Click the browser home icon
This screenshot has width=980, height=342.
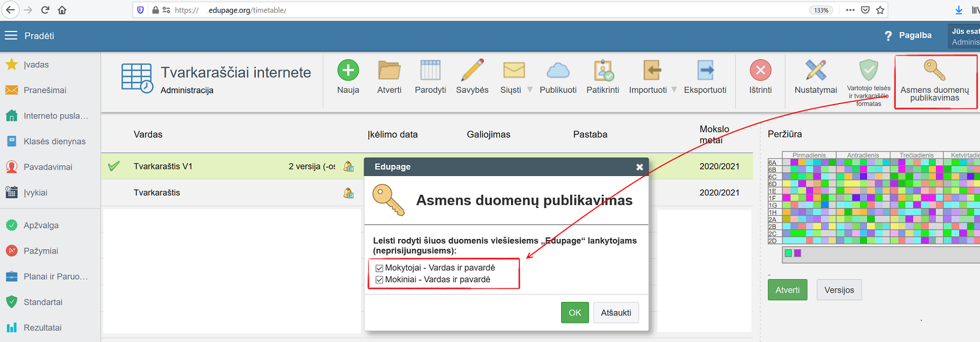coord(62,10)
